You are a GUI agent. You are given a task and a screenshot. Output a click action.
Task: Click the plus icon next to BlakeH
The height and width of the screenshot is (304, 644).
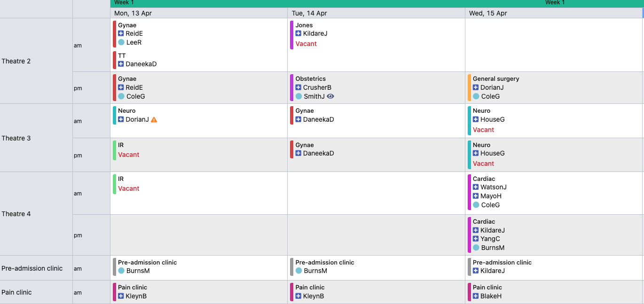[x=476, y=296]
